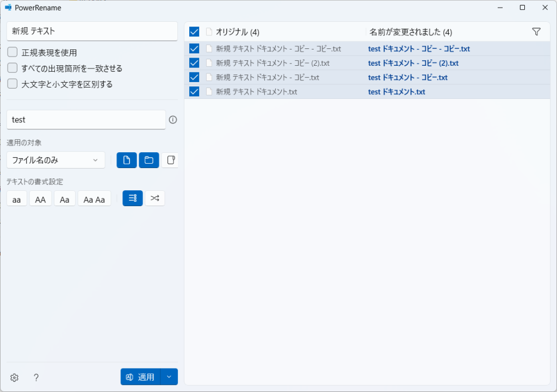
Task: Click the 適用 apply button
Action: tap(141, 377)
